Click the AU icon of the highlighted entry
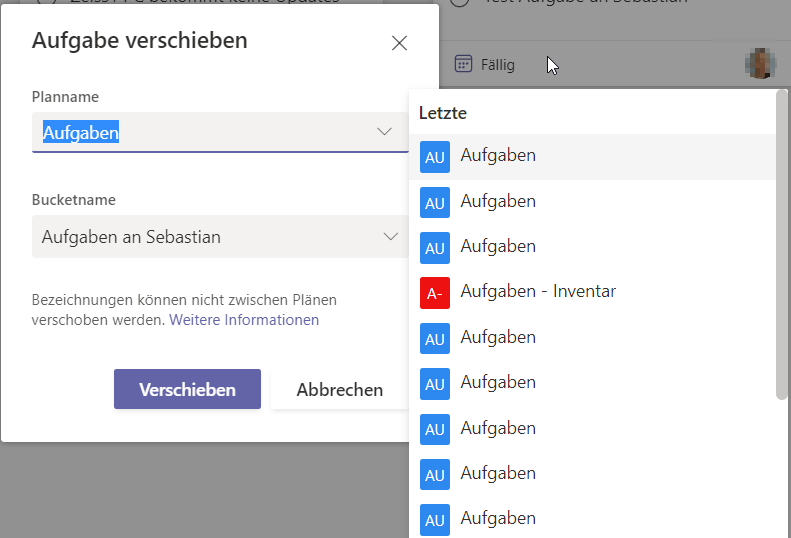 tap(435, 157)
